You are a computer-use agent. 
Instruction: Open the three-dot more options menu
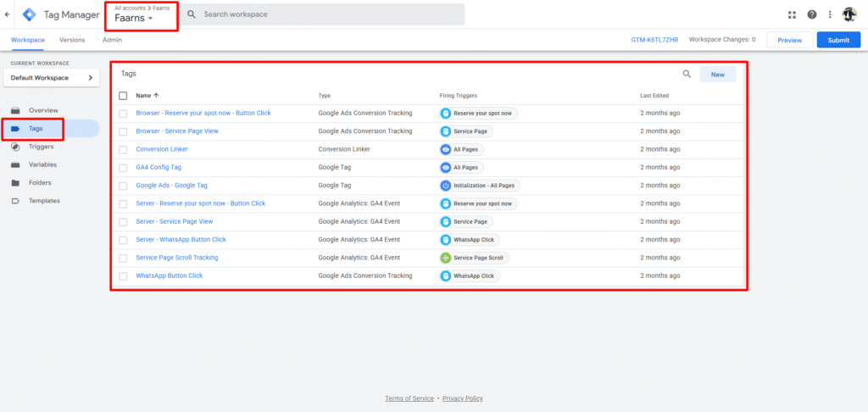[x=830, y=14]
